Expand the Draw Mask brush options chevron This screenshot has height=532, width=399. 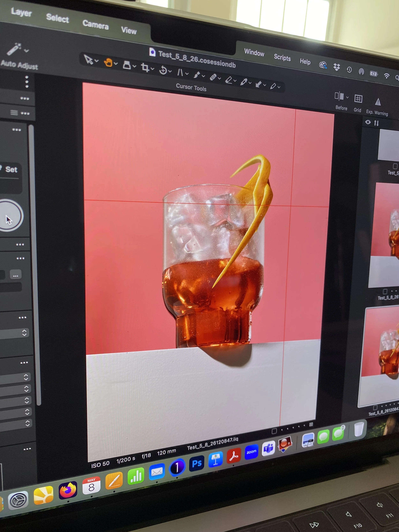tap(203, 76)
